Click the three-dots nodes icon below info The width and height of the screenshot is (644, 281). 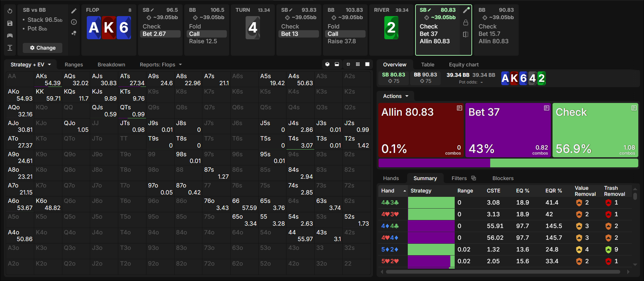pyautogui.click(x=74, y=33)
